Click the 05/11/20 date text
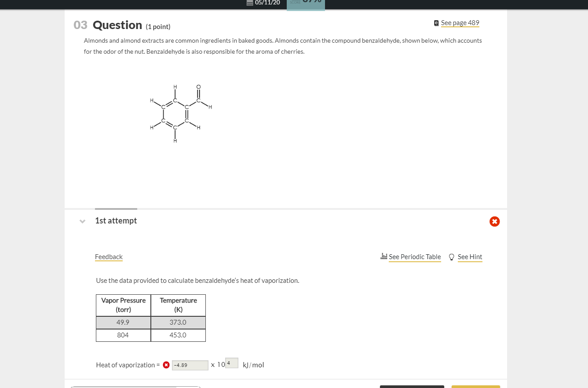This screenshot has width=588, height=388. [267, 3]
